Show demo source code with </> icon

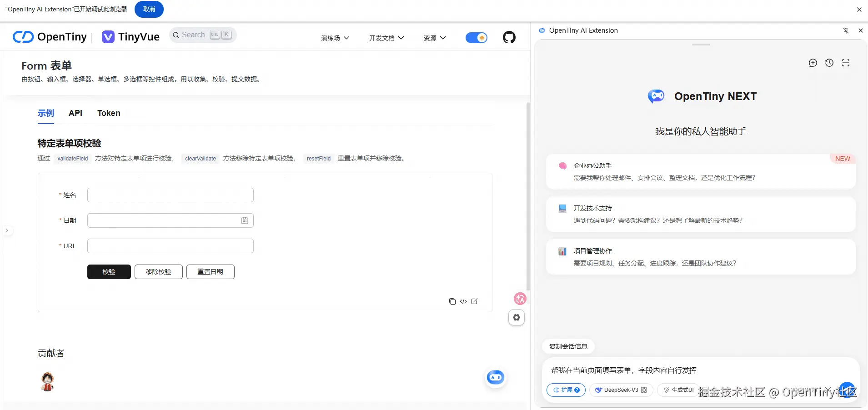click(463, 301)
